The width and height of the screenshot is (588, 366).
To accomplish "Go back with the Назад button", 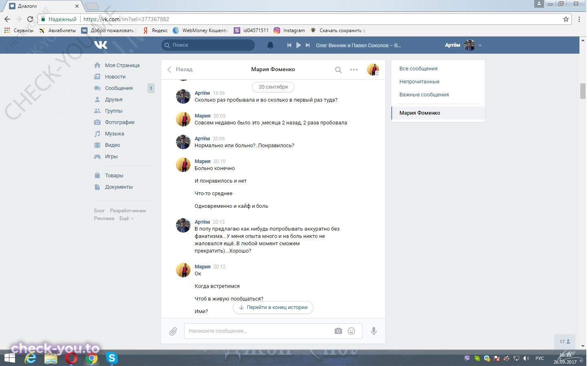I will pyautogui.click(x=180, y=70).
